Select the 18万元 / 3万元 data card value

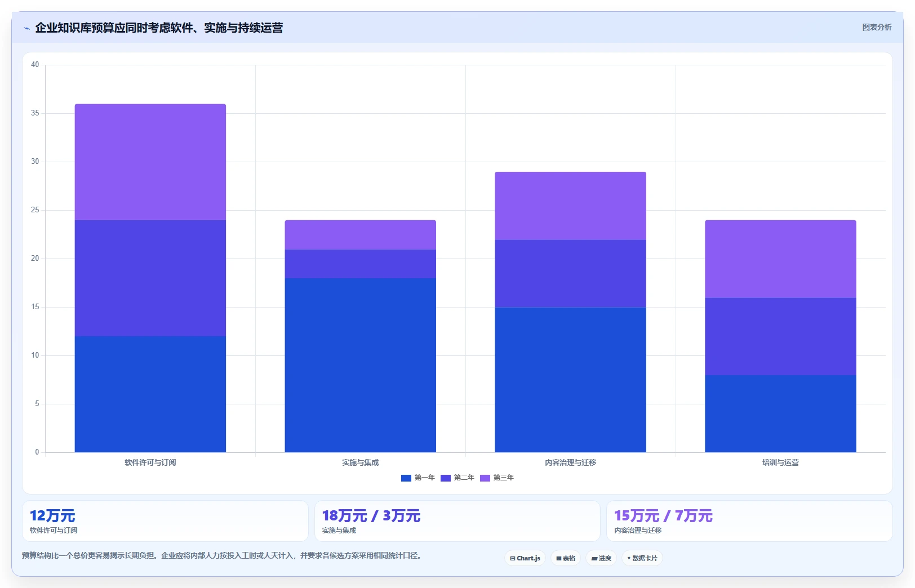[x=371, y=516]
